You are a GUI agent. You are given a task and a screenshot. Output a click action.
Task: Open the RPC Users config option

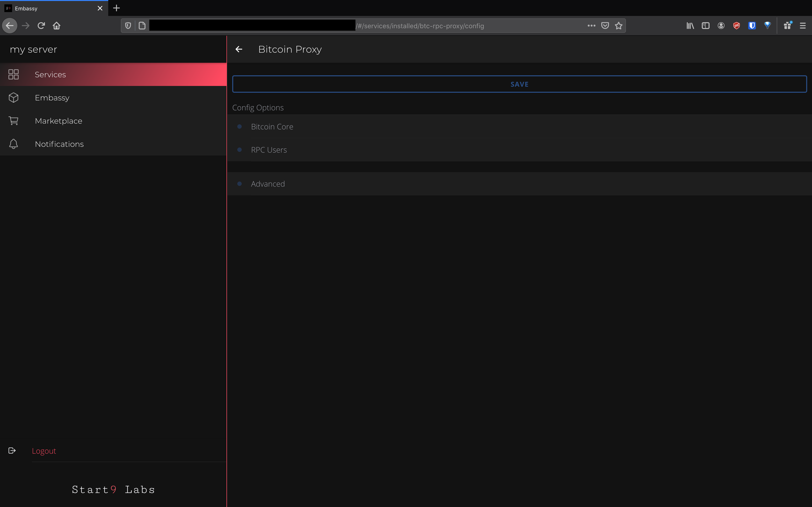269,150
